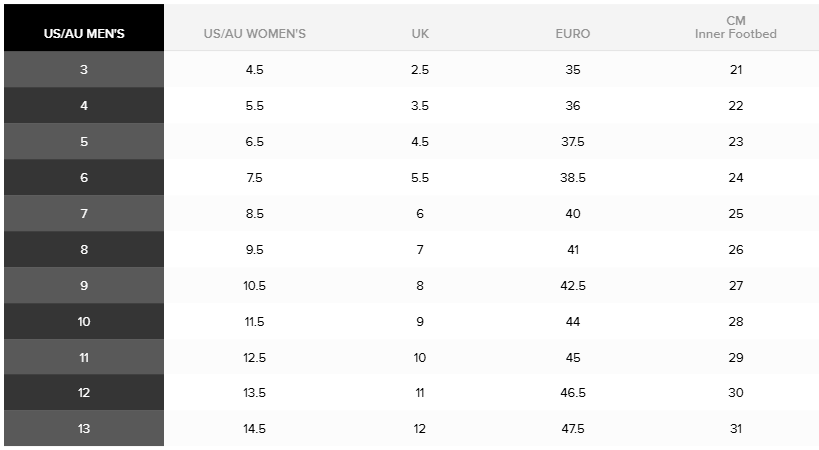Select women's size 9.5 cell
The height and width of the screenshot is (450, 819).
pyautogui.click(x=254, y=250)
